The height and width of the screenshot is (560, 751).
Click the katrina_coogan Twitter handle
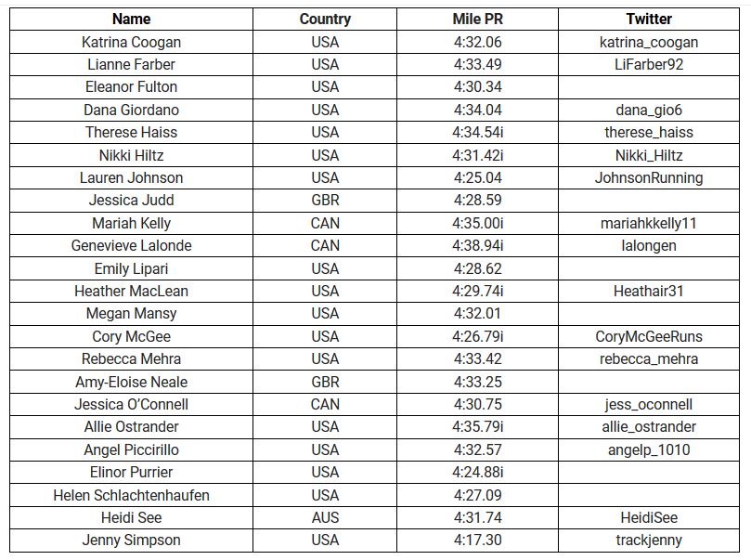click(x=649, y=42)
